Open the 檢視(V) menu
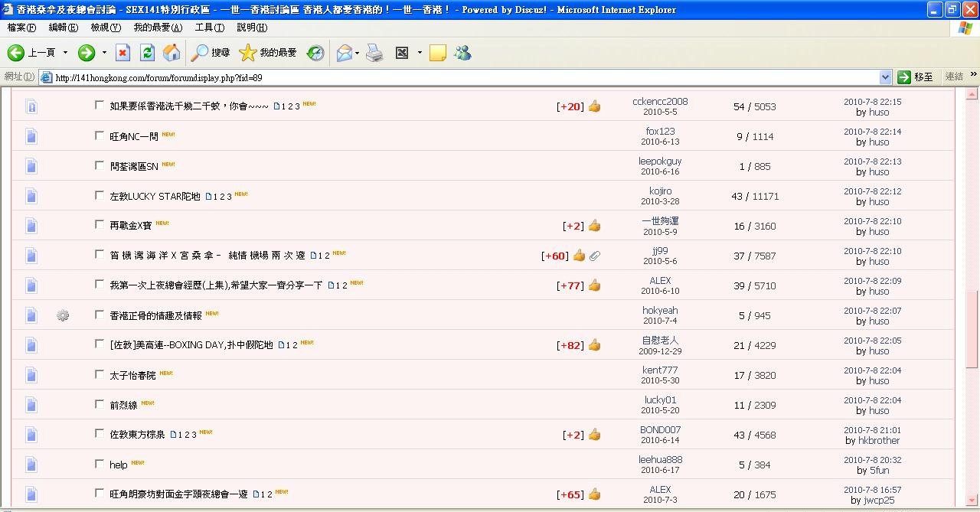Image resolution: width=980 pixels, height=512 pixels. [106, 28]
